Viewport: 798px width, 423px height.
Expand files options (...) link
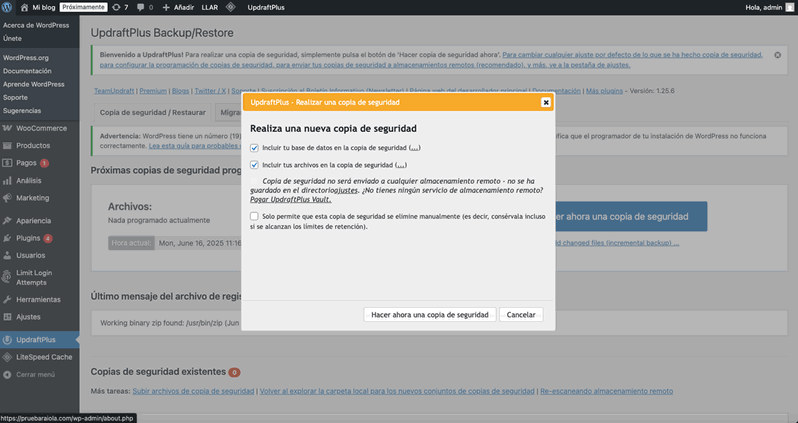(401, 165)
